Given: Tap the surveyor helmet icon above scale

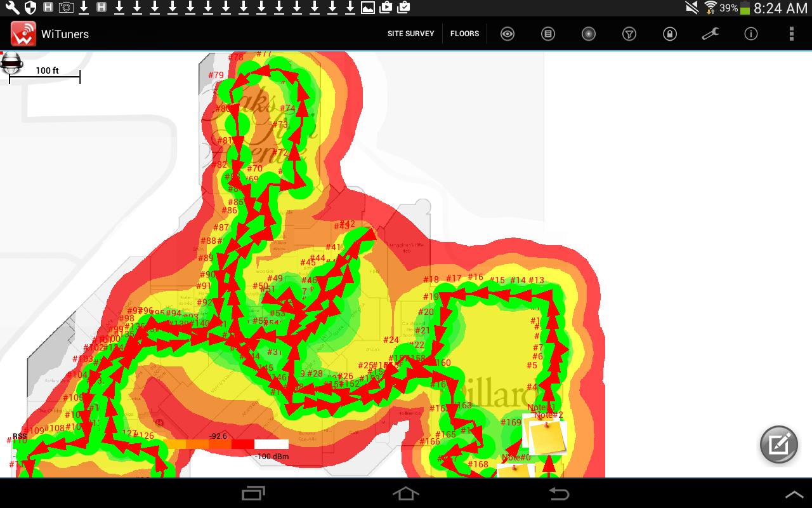Looking at the screenshot, I should (12, 62).
